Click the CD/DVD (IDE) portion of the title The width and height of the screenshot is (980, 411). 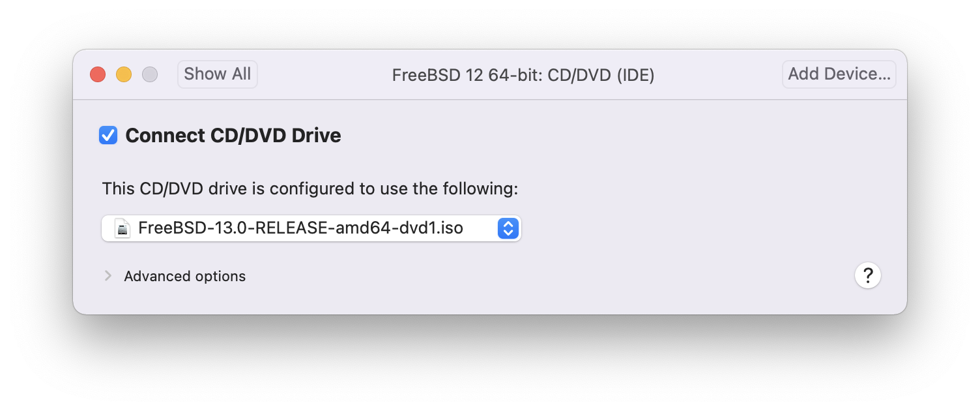click(601, 76)
